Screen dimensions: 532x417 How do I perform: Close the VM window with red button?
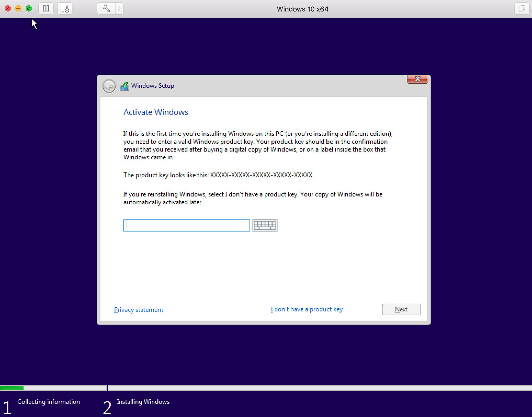tap(8, 9)
